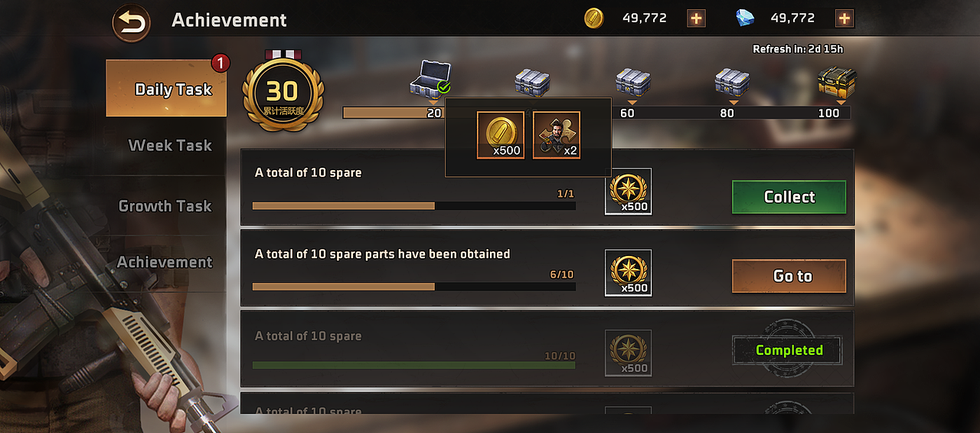Open the 60-point reward chest

[632, 81]
